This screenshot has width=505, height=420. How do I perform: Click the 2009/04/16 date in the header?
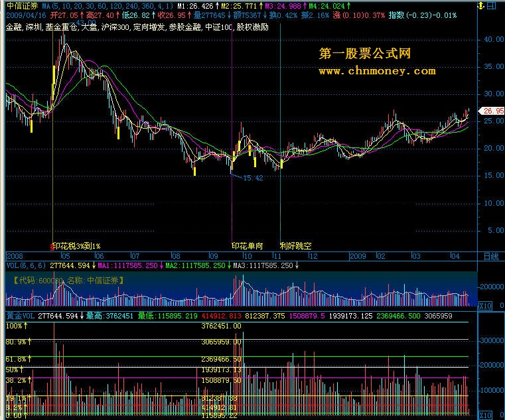coord(26,15)
